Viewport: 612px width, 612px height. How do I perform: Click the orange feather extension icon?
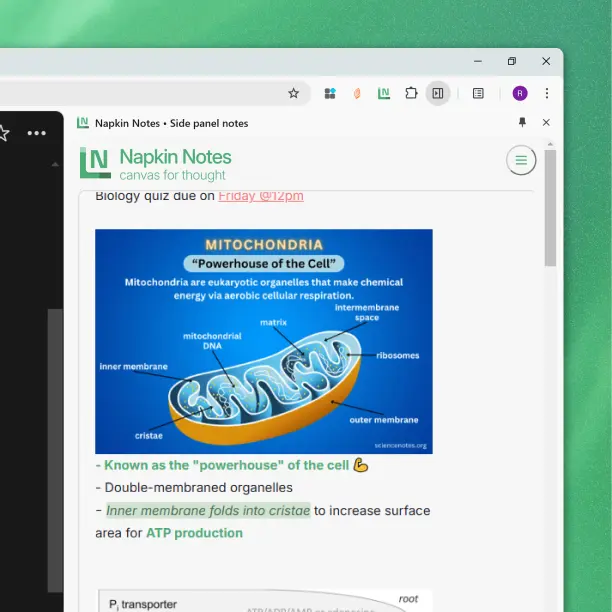pyautogui.click(x=357, y=93)
